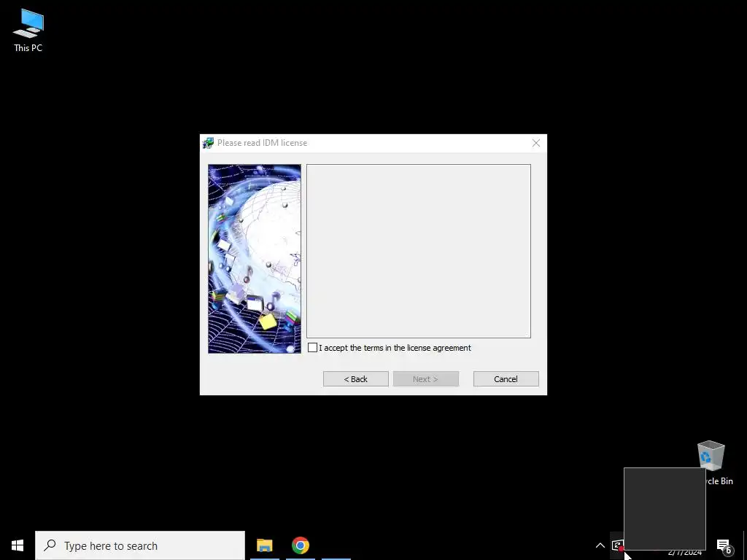Click the taskbar search box
Viewport: 747px width, 560px height.
[x=140, y=545]
